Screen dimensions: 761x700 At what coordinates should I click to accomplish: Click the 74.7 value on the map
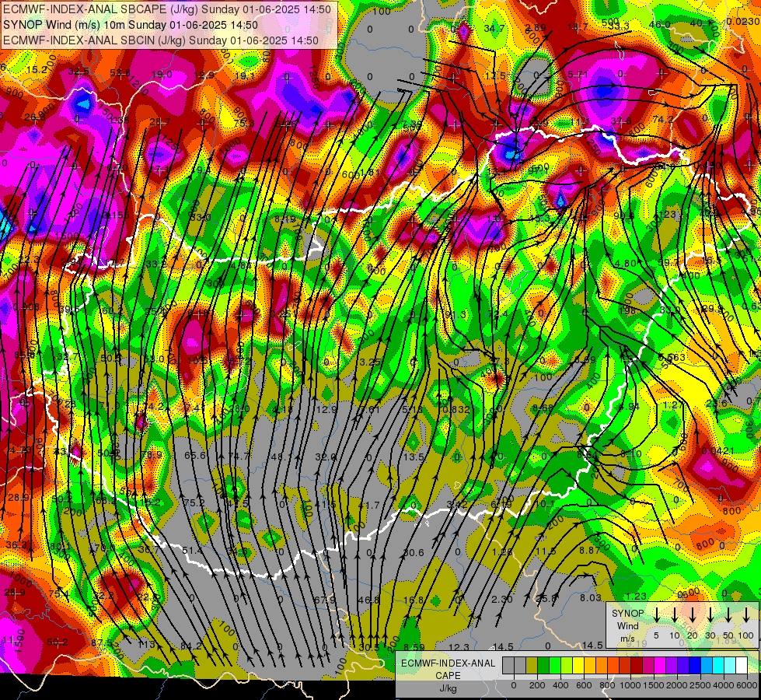(x=239, y=456)
